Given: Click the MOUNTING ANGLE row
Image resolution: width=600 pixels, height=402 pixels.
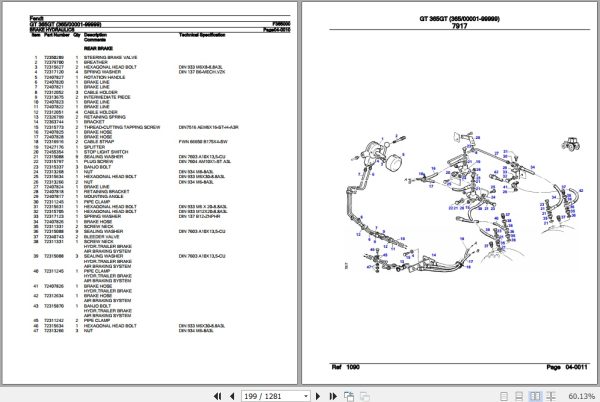Looking at the screenshot, I should 77,197.
